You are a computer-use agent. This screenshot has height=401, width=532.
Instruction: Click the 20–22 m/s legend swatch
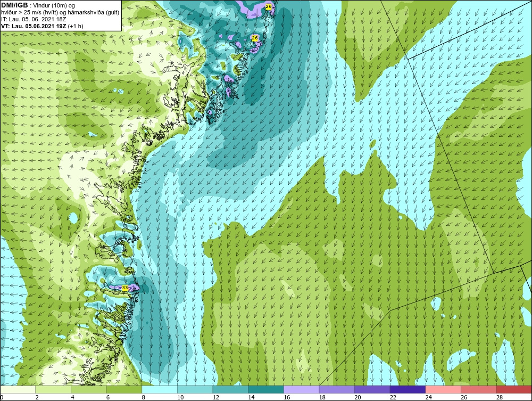click(372, 389)
